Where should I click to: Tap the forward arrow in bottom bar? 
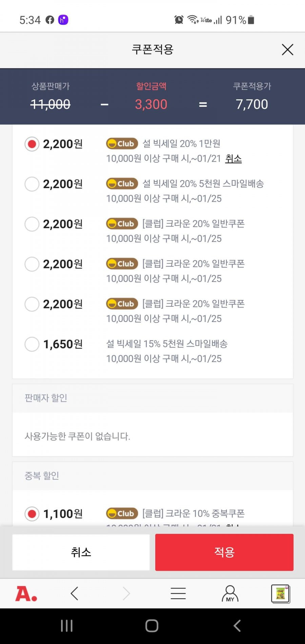click(x=126, y=593)
